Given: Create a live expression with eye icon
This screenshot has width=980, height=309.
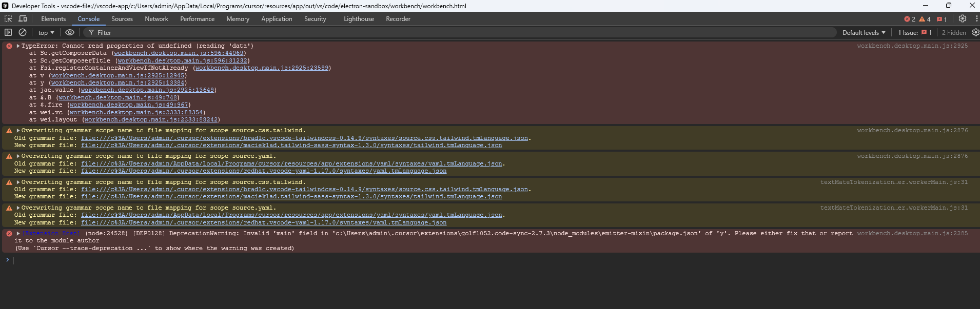Looking at the screenshot, I should coord(70,32).
